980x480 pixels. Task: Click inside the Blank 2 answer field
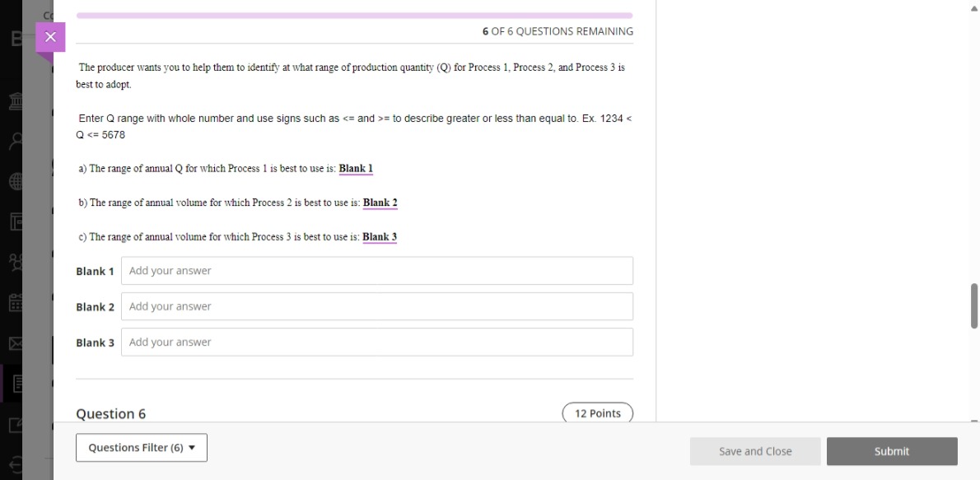(x=376, y=305)
